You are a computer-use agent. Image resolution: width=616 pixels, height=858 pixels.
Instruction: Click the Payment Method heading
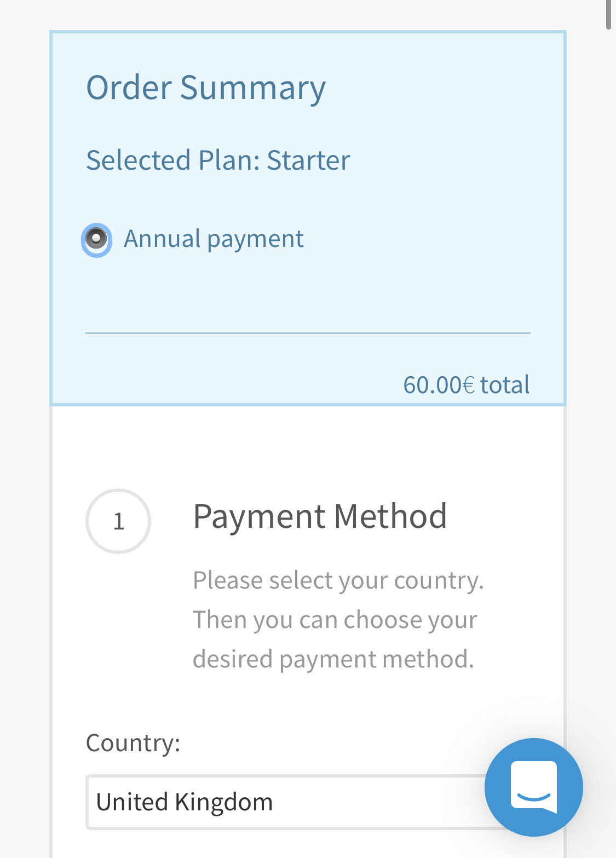(x=320, y=516)
